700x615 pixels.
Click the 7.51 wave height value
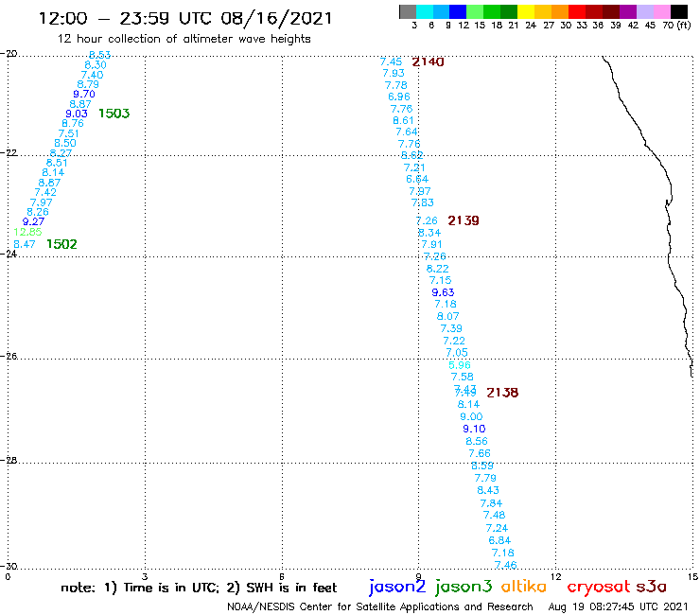coord(68,133)
